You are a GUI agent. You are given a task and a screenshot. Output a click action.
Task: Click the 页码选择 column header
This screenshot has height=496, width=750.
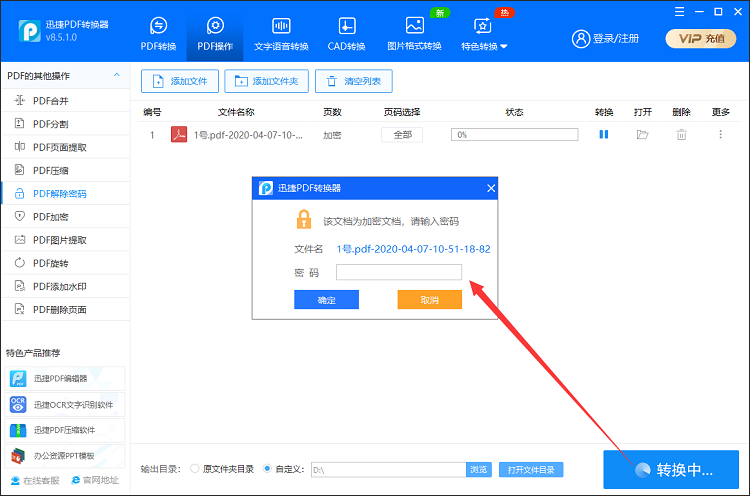coord(402,112)
